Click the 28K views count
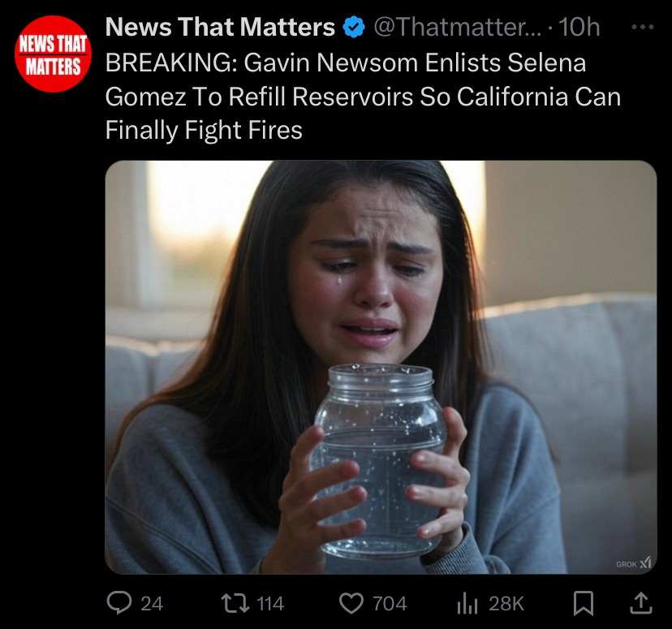672x629 pixels. coord(506,604)
